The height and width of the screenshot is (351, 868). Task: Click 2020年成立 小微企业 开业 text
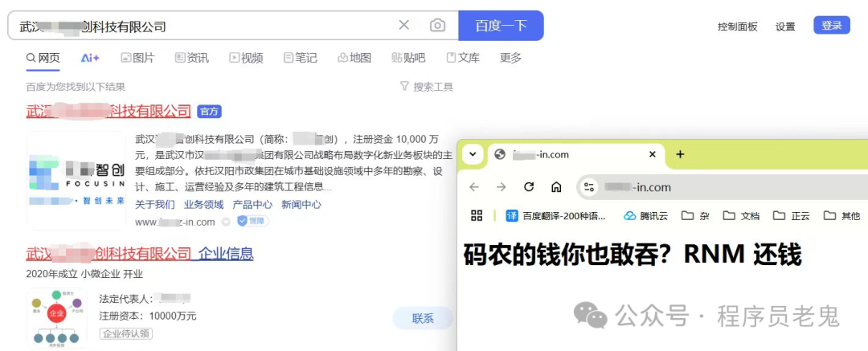(84, 274)
